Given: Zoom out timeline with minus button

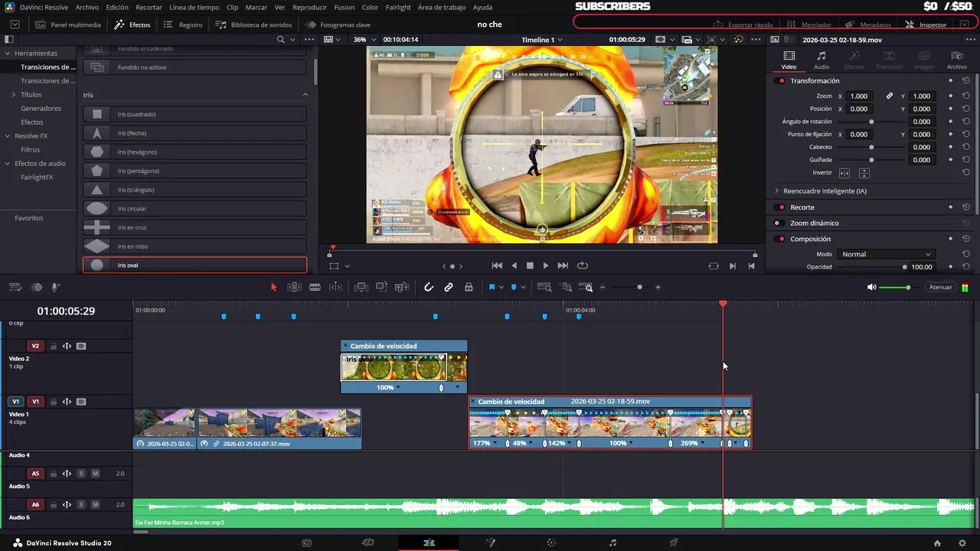Looking at the screenshot, I should click(x=603, y=287).
